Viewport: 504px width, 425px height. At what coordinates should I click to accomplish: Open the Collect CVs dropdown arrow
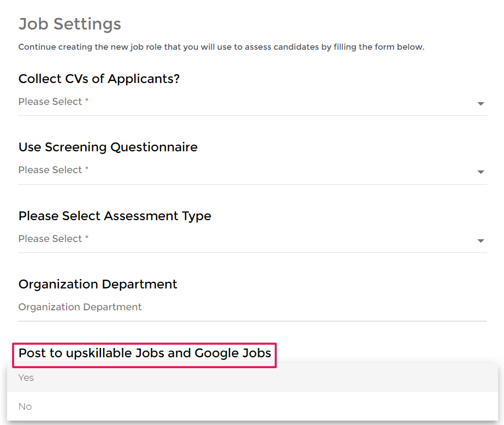(481, 104)
